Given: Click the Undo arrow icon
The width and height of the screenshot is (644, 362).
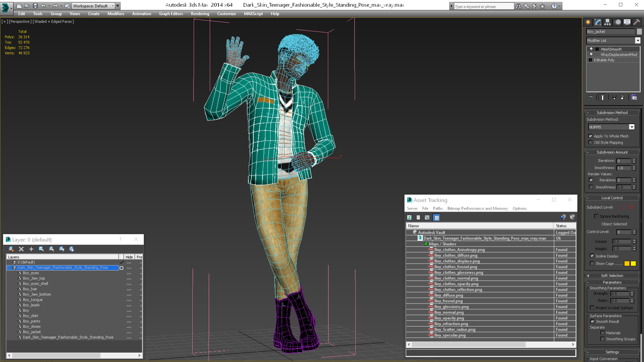Looking at the screenshot, I should 43,6.
